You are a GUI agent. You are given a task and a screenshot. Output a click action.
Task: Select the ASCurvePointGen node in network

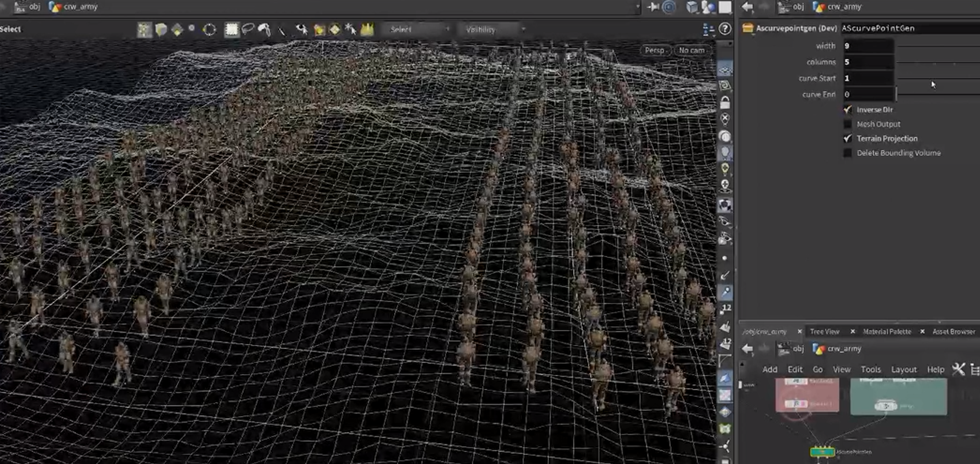pos(822,452)
